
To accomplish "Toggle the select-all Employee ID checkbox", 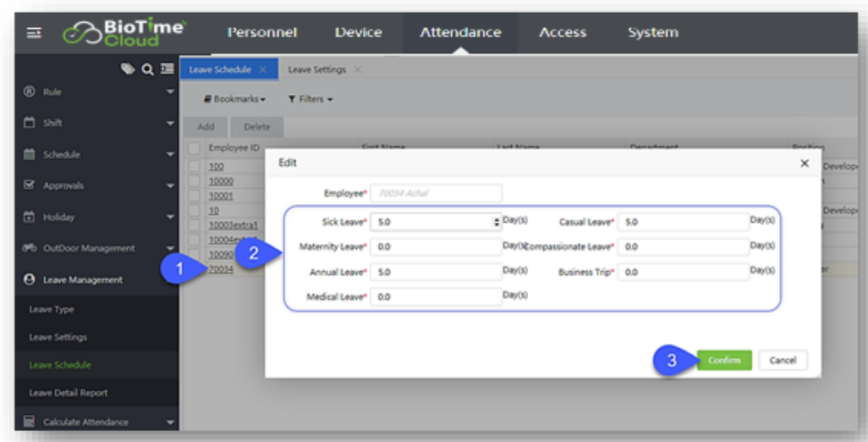I will point(195,148).
